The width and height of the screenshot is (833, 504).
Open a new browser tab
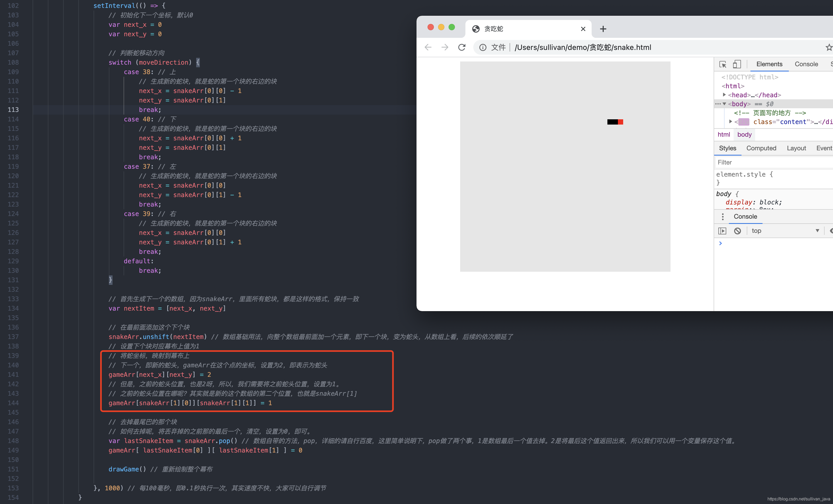tap(603, 29)
